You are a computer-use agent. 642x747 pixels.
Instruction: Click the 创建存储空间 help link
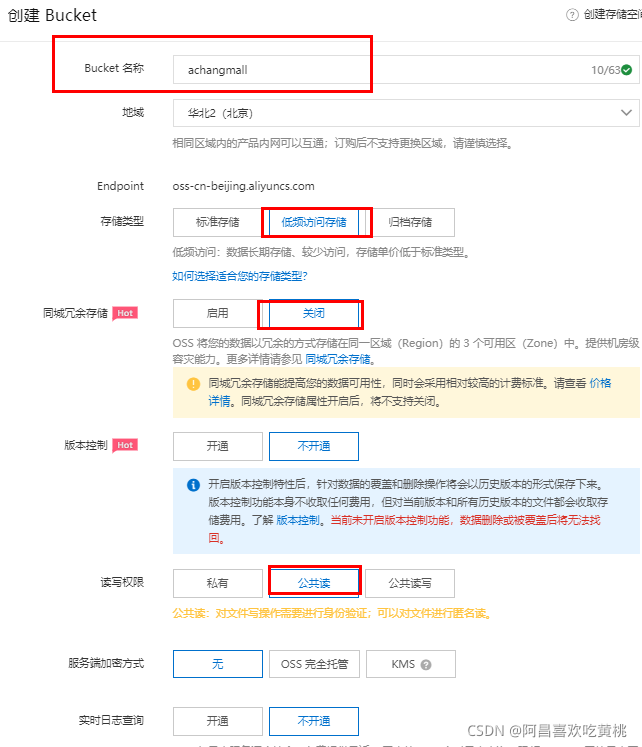(612, 15)
